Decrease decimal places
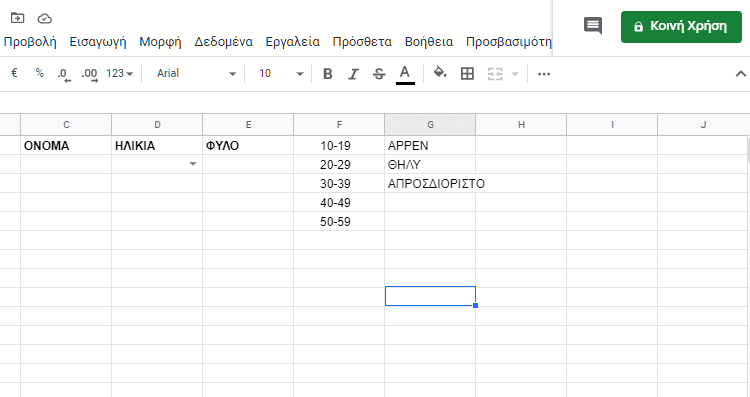750x397 pixels. point(64,74)
